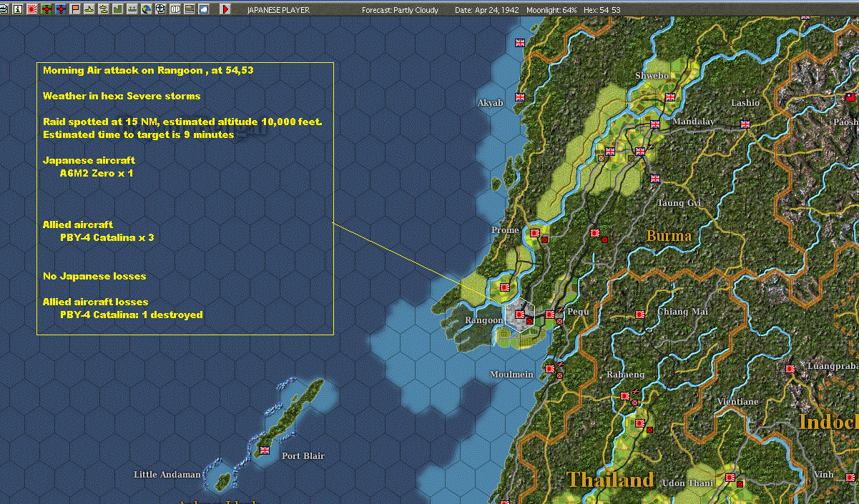Select the Japanese base in the Rangoon hex
Screen dimensions: 859x504
pyautogui.click(x=520, y=315)
